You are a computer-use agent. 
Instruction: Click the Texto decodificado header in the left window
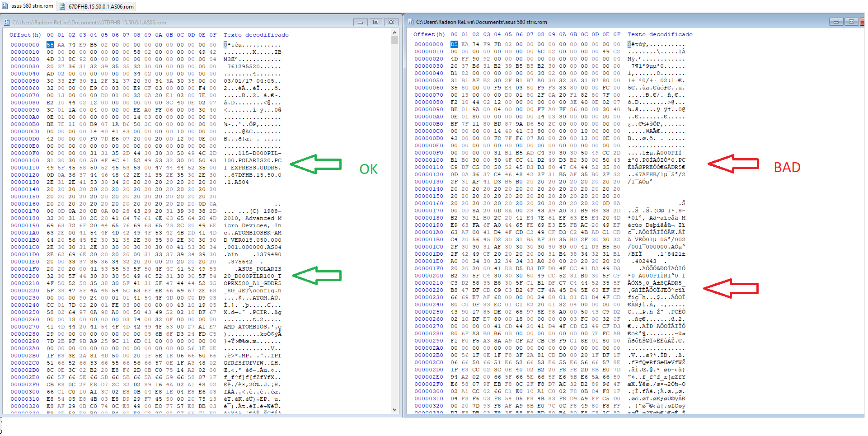[256, 35]
